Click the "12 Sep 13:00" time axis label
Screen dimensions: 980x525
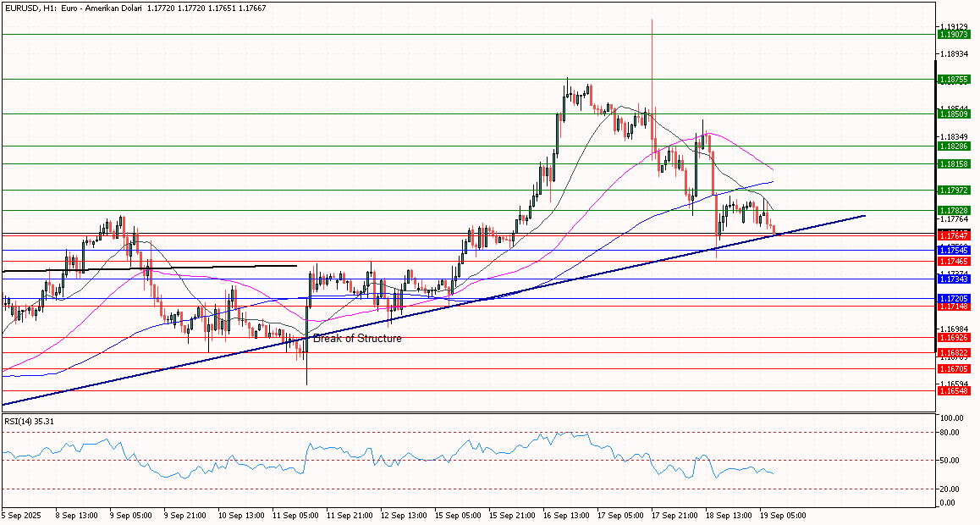pos(403,517)
